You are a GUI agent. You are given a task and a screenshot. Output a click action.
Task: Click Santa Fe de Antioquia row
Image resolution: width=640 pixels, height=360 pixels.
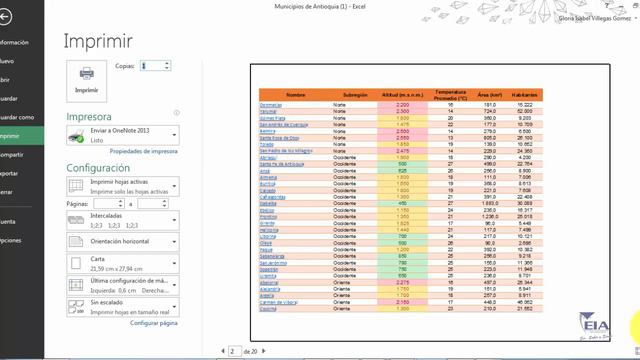[x=401, y=164]
